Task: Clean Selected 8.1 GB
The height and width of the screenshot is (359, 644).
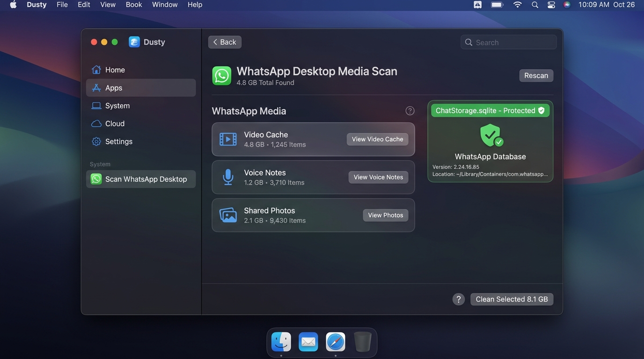Action: [512, 299]
